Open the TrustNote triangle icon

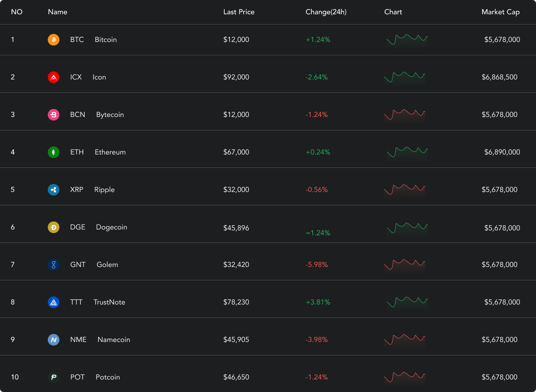(54, 302)
